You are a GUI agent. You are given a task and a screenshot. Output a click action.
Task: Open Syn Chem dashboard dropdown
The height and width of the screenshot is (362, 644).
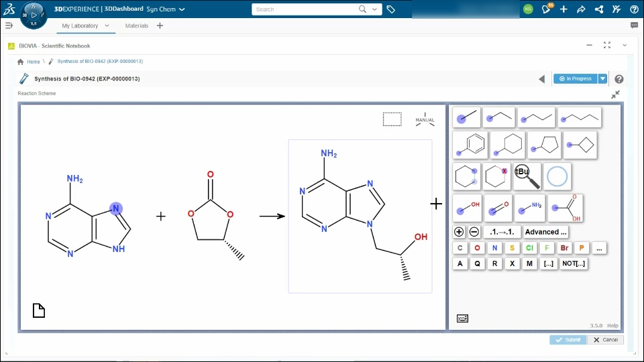pyautogui.click(x=182, y=9)
